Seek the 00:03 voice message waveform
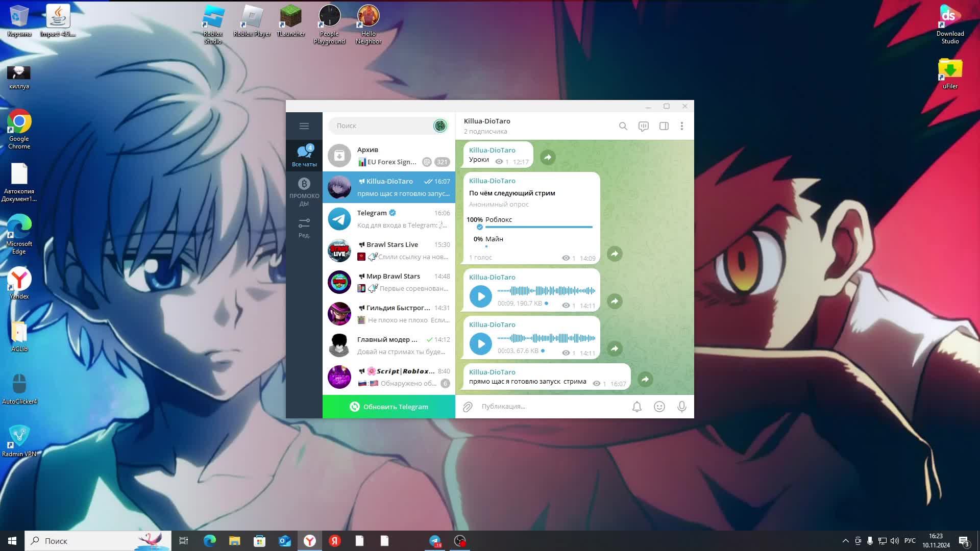Viewport: 980px width, 551px height. pyautogui.click(x=546, y=338)
